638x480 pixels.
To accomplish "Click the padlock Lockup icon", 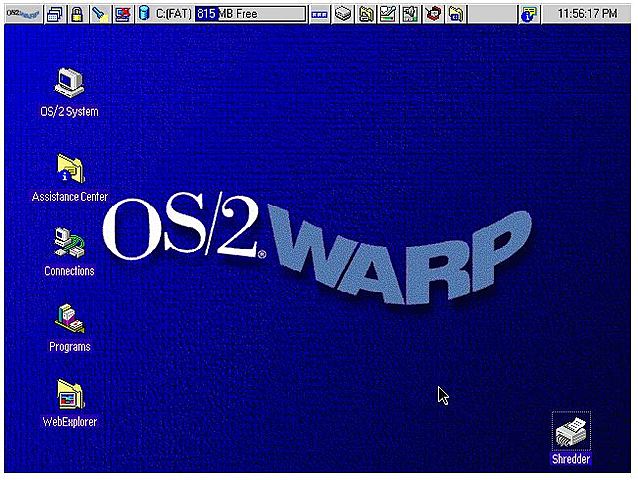I will [x=77, y=14].
